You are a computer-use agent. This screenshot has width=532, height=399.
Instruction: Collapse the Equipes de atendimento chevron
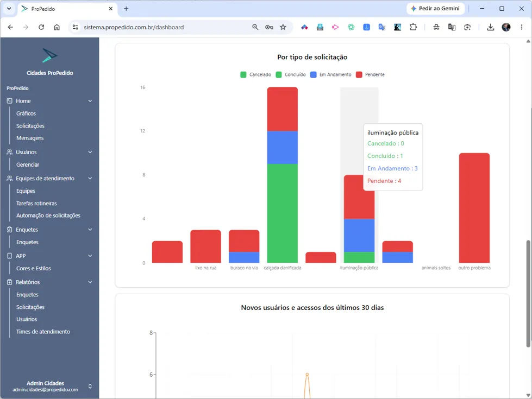pyautogui.click(x=90, y=178)
